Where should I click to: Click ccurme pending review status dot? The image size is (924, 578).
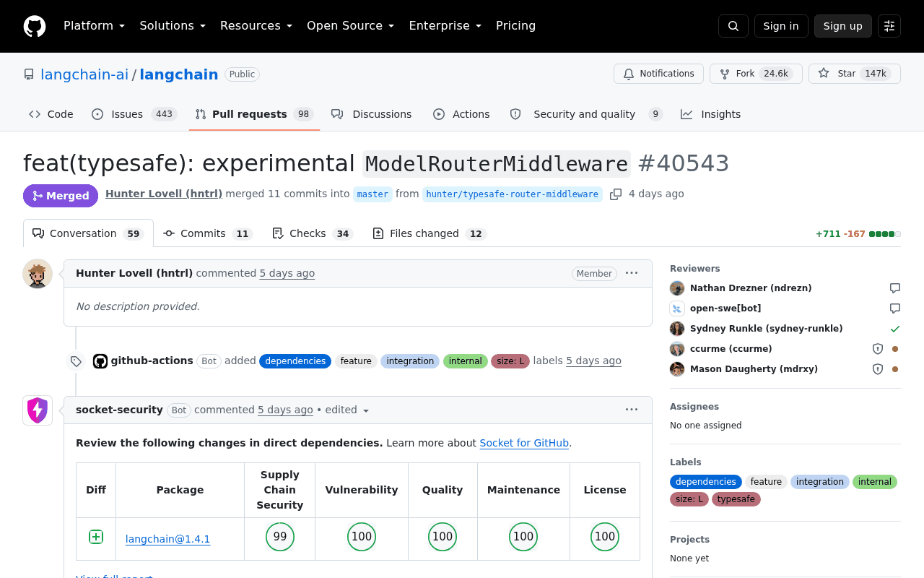tap(895, 349)
